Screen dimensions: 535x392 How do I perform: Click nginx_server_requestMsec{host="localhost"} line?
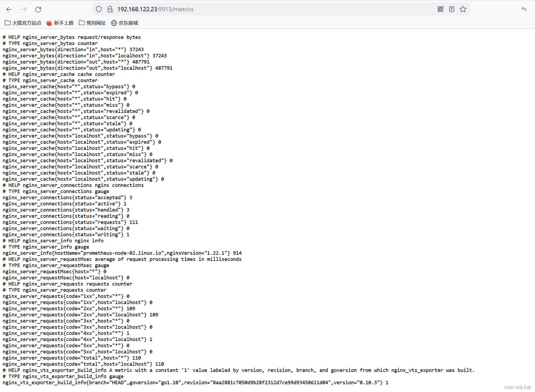(x=66, y=278)
